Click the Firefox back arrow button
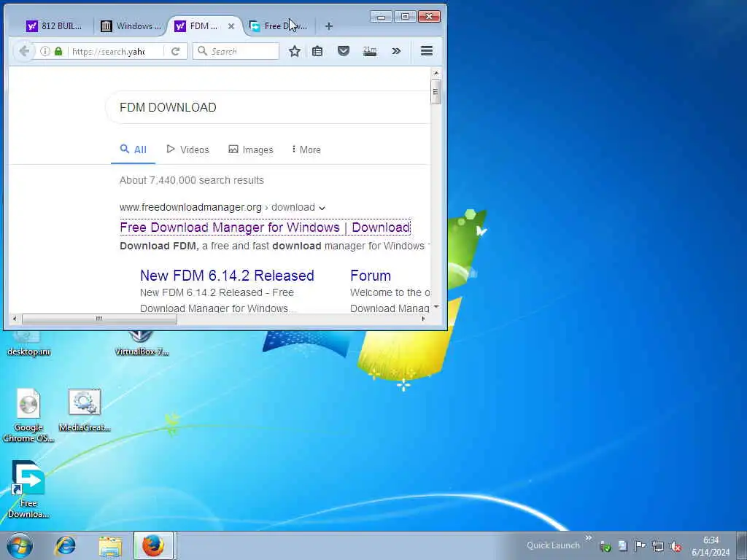The width and height of the screenshot is (747, 560). pyautogui.click(x=24, y=51)
